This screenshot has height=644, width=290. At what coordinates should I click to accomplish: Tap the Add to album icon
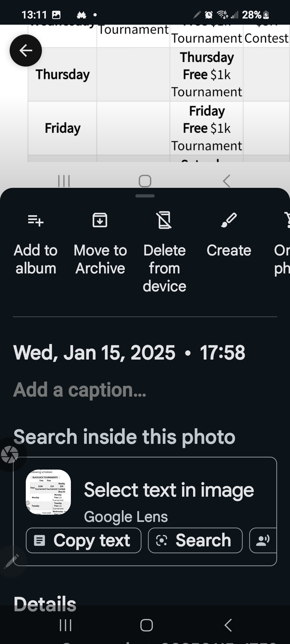click(x=36, y=221)
